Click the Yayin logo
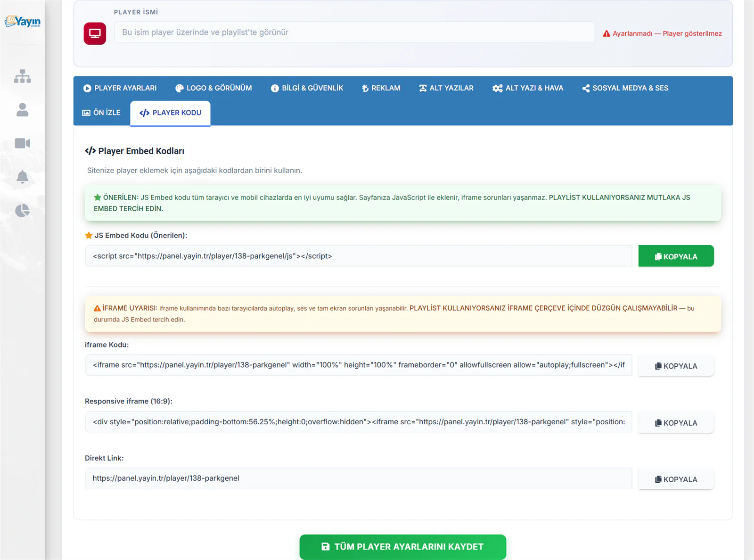This screenshot has width=754, height=560. (x=22, y=21)
